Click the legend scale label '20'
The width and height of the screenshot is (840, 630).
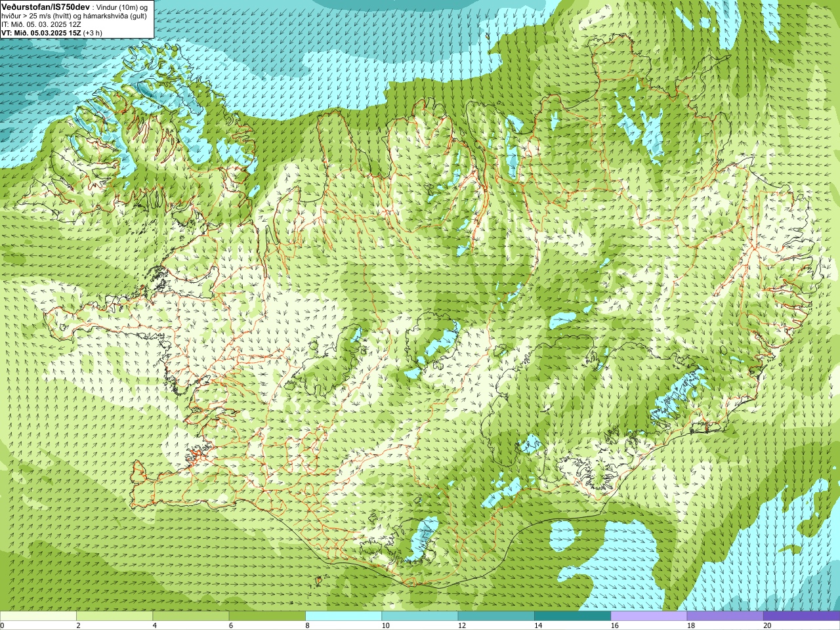(x=767, y=625)
